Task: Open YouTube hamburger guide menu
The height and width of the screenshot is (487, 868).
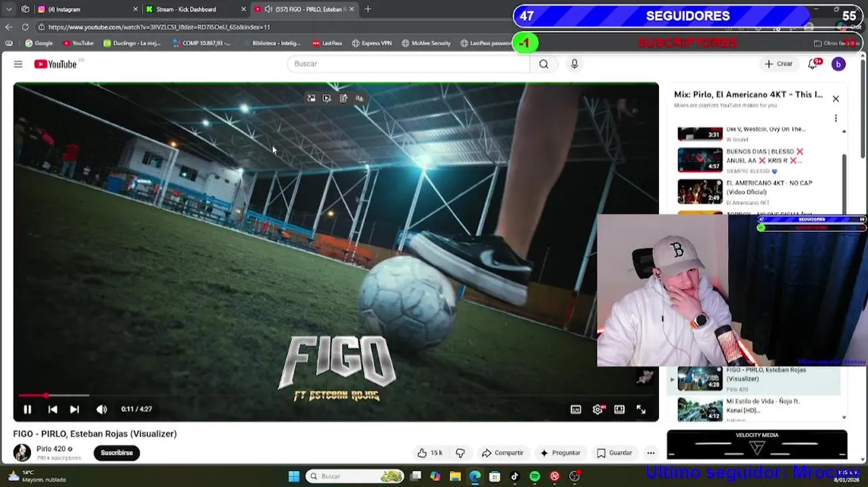Action: 18,64
